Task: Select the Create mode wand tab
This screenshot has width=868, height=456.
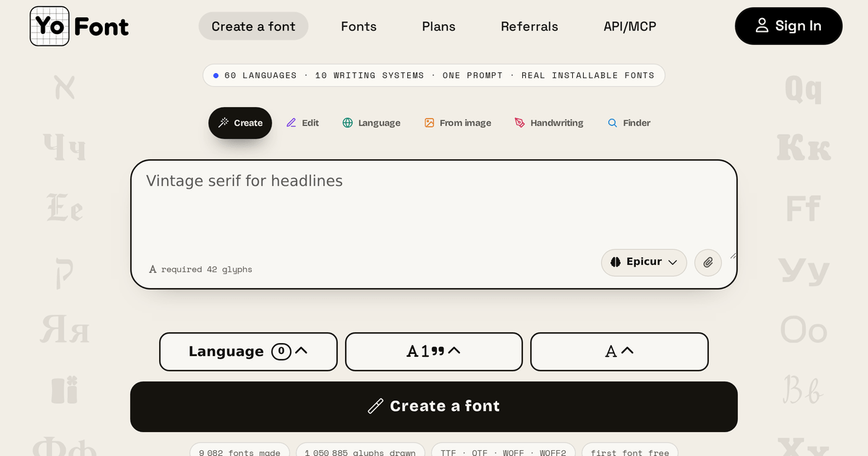Action: tap(240, 123)
